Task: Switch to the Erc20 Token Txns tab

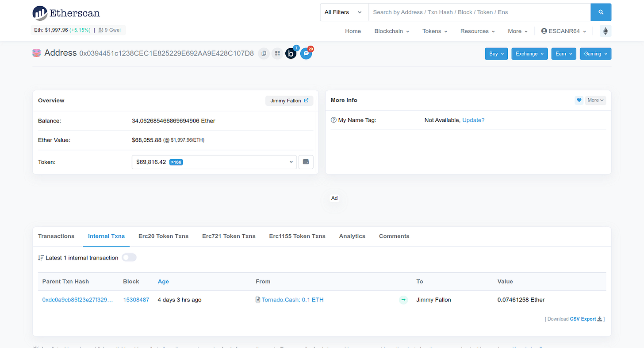Action: click(x=163, y=236)
